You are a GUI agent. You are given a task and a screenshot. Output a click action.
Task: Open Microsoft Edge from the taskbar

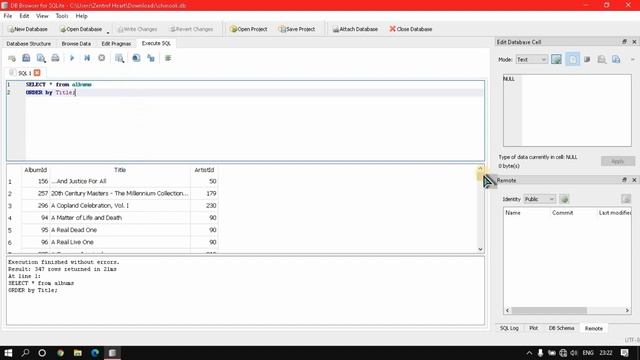click(x=95, y=353)
